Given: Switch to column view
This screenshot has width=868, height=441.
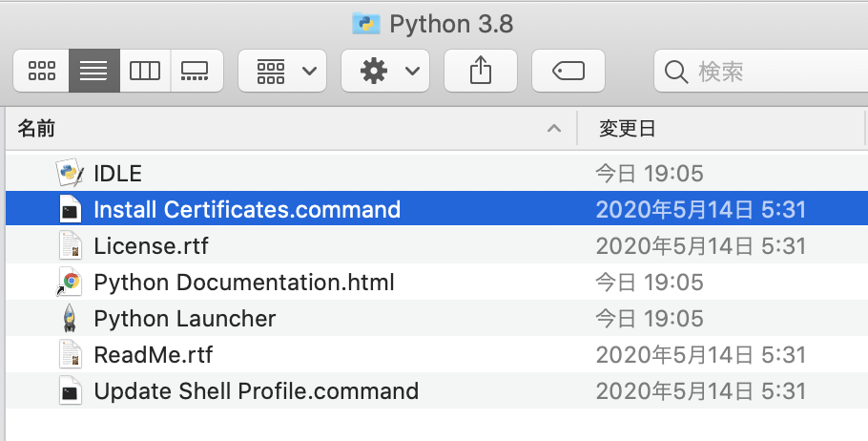Looking at the screenshot, I should point(144,71).
